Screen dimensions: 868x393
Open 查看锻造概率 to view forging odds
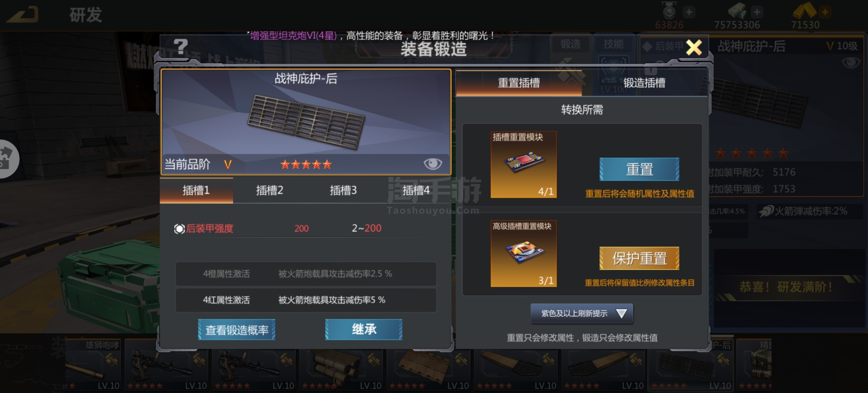[237, 330]
